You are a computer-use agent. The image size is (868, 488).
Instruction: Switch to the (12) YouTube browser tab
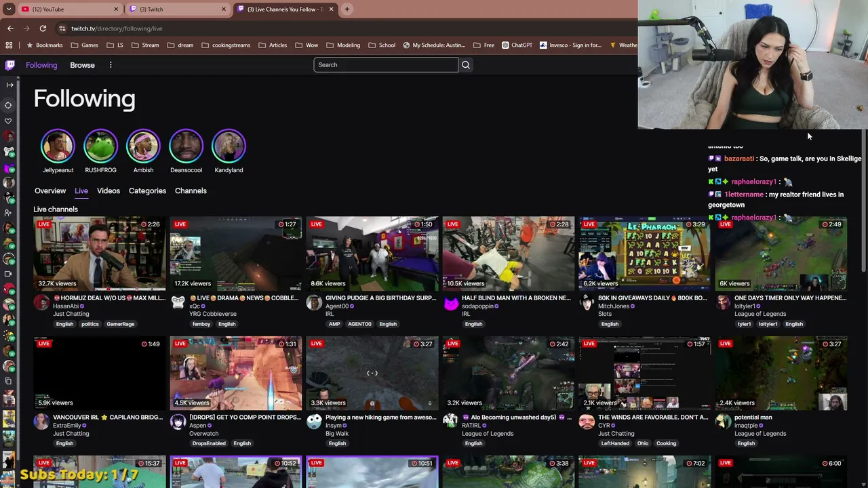[x=69, y=9]
